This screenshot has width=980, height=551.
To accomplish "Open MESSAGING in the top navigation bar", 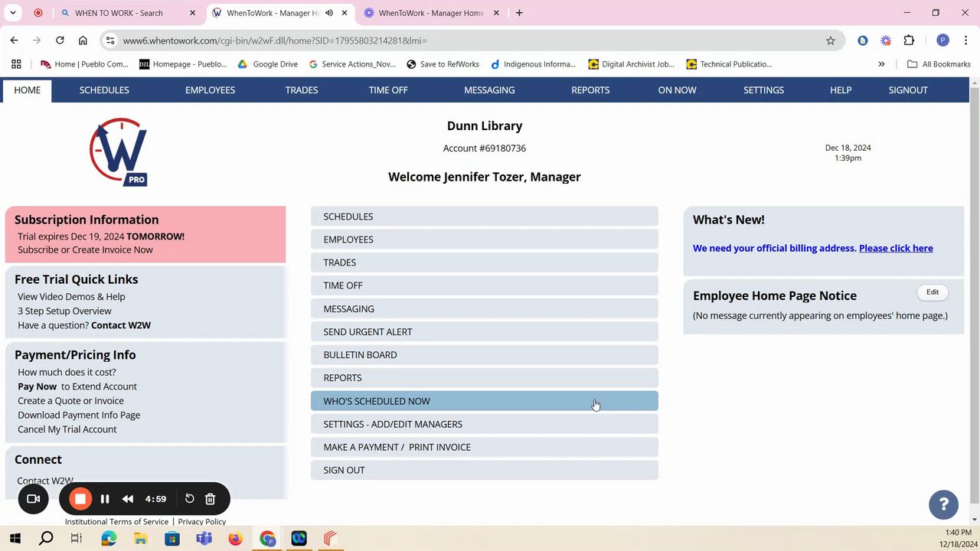I will (x=489, y=90).
